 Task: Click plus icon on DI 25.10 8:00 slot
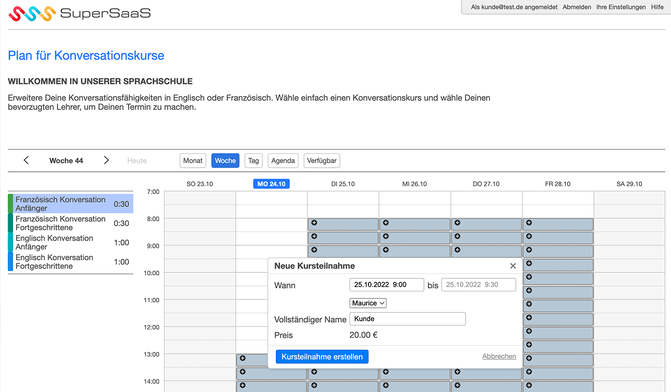click(x=314, y=223)
